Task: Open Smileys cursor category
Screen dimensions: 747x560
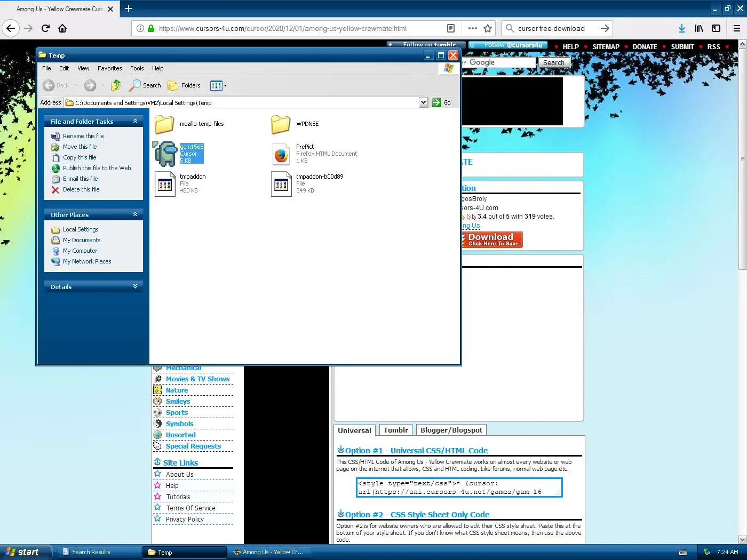Action: click(x=178, y=402)
